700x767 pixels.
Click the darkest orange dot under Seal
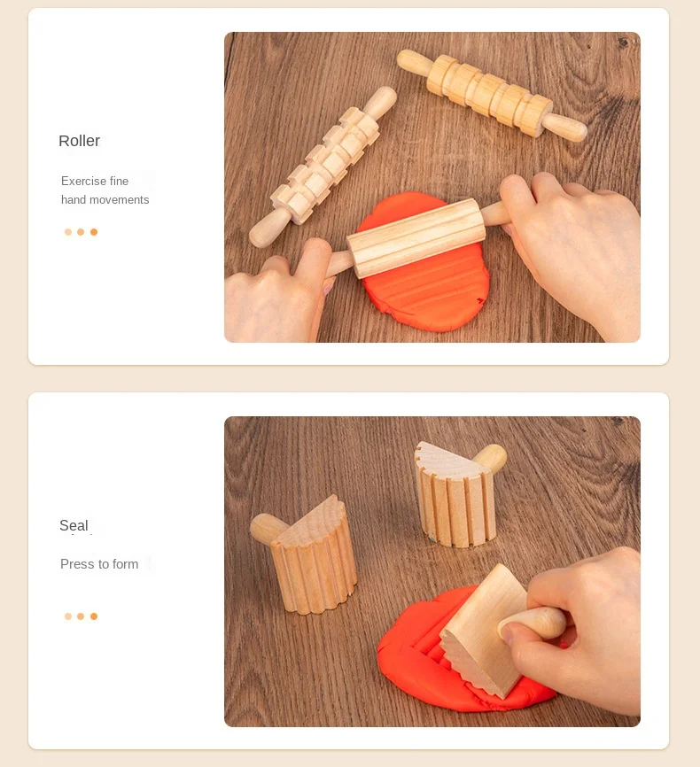tap(94, 616)
